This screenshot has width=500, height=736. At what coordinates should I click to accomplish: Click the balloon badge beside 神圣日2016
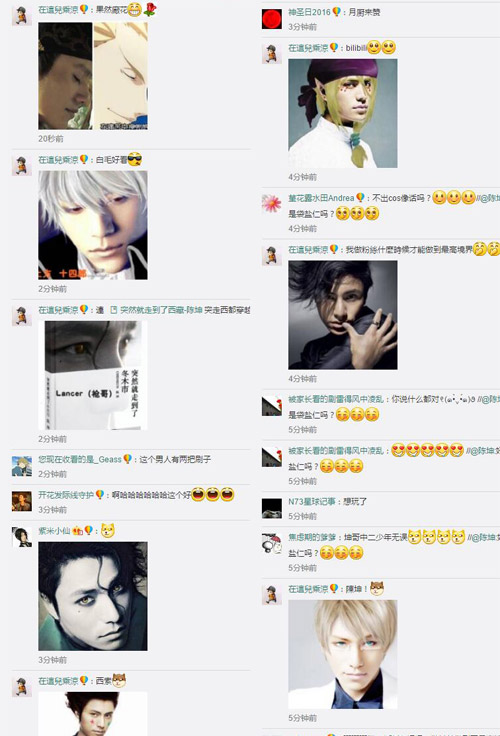[336, 12]
